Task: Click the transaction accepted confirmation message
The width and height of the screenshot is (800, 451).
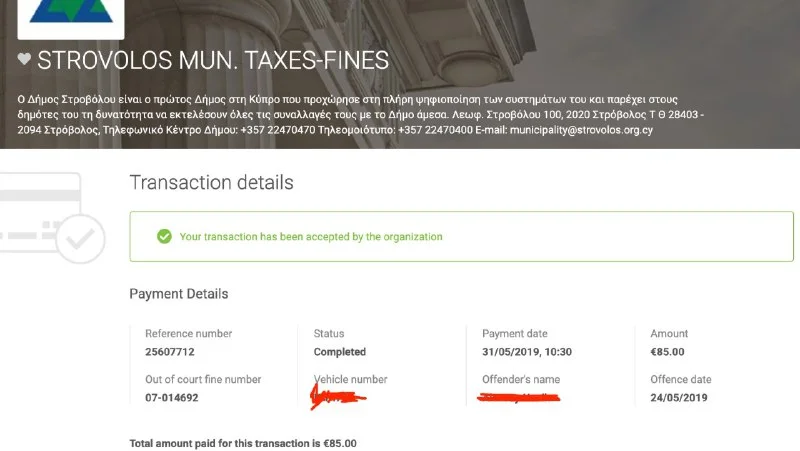Action: click(310, 237)
